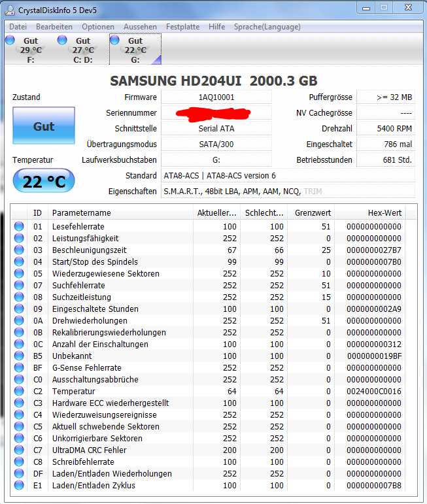Click status orb of UltraDMA CRC Fehler row
Viewport: 427px width, 504px height.
pyautogui.click(x=19, y=450)
